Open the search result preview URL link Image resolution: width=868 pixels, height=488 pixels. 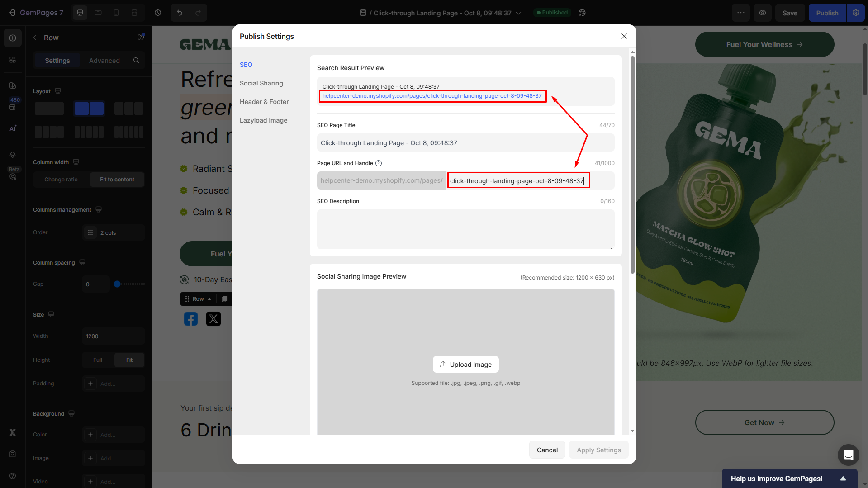click(432, 96)
